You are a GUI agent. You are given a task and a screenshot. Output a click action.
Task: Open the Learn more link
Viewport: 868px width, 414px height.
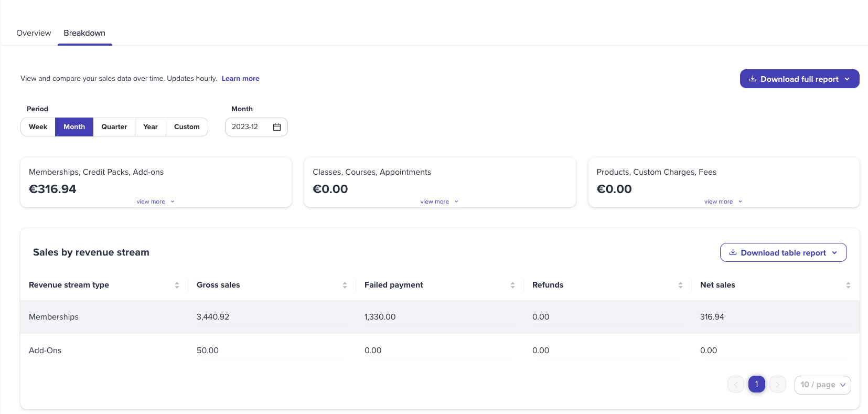point(240,79)
